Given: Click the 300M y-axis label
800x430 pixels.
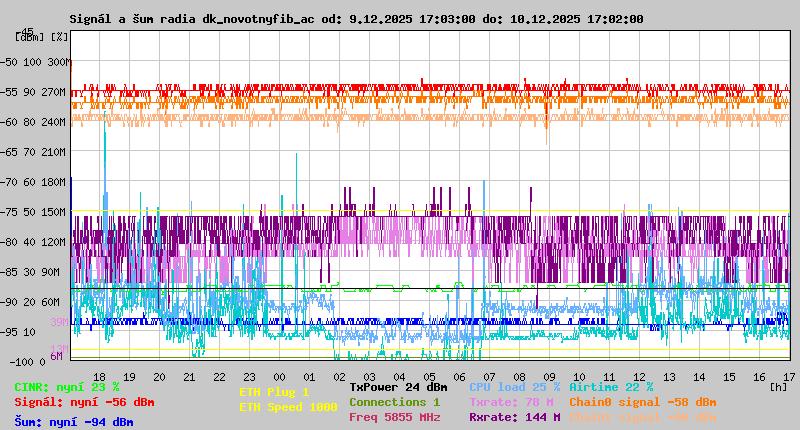Looking at the screenshot, I should coord(57,62).
